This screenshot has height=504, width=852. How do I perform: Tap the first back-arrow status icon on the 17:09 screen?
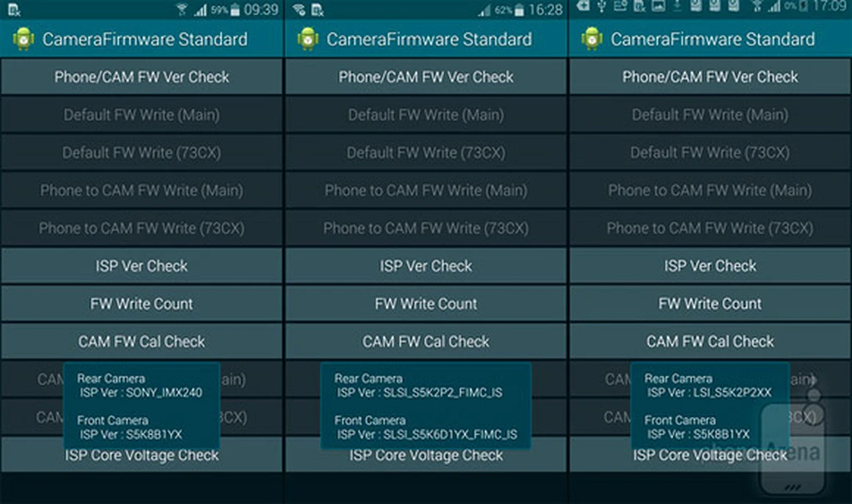[x=583, y=6]
